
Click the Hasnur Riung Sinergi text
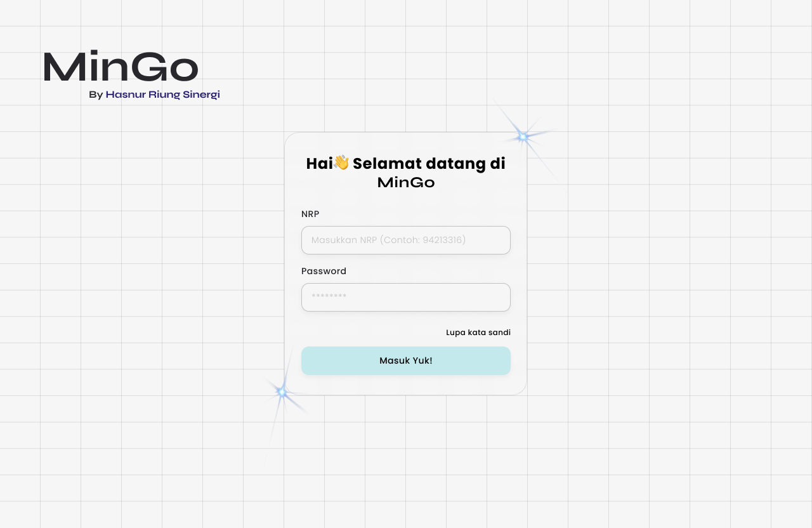(162, 95)
